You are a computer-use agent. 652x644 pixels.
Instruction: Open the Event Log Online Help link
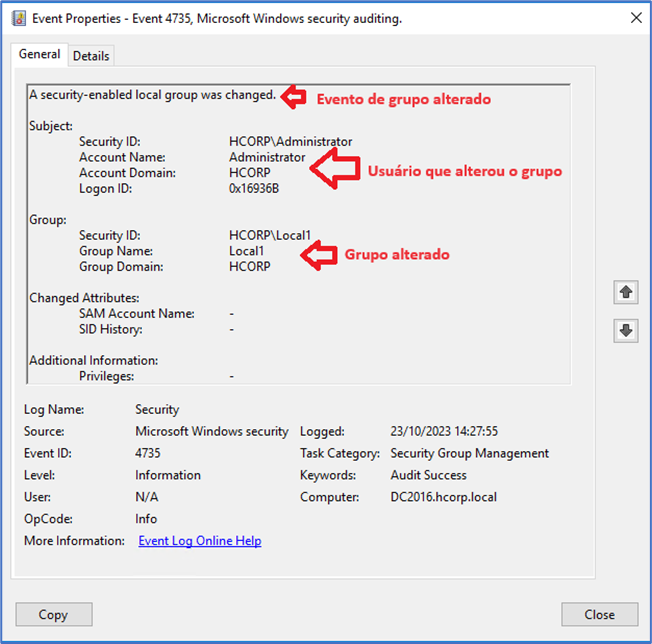click(x=200, y=541)
